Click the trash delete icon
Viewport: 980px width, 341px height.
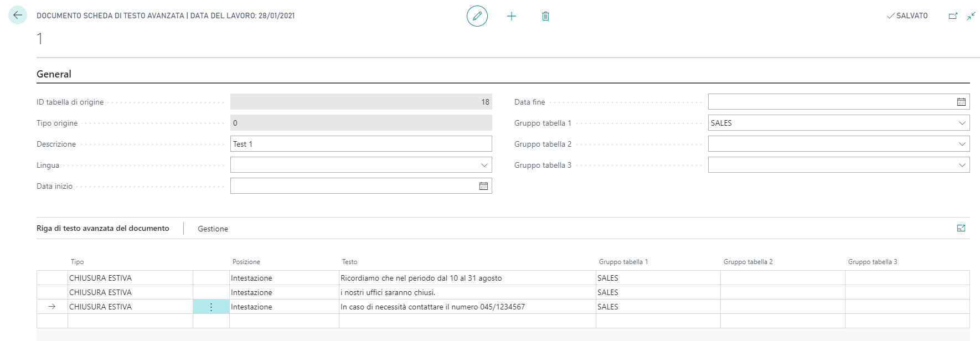pos(545,16)
